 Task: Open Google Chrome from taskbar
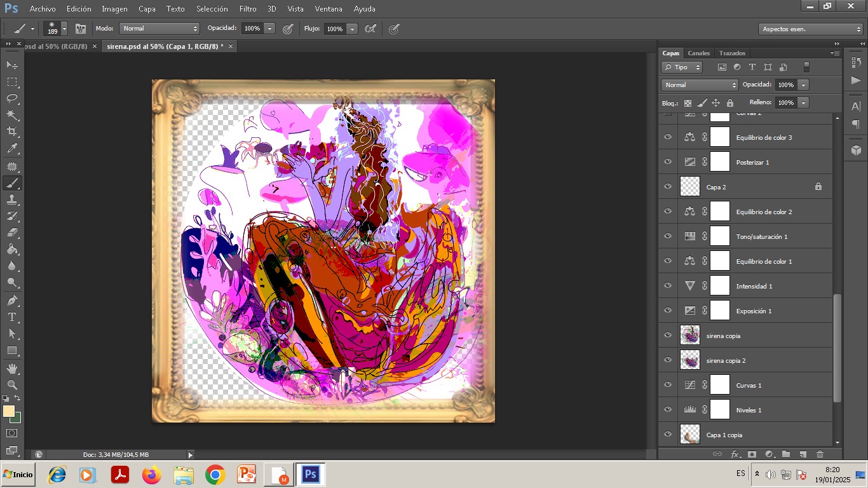[215, 475]
